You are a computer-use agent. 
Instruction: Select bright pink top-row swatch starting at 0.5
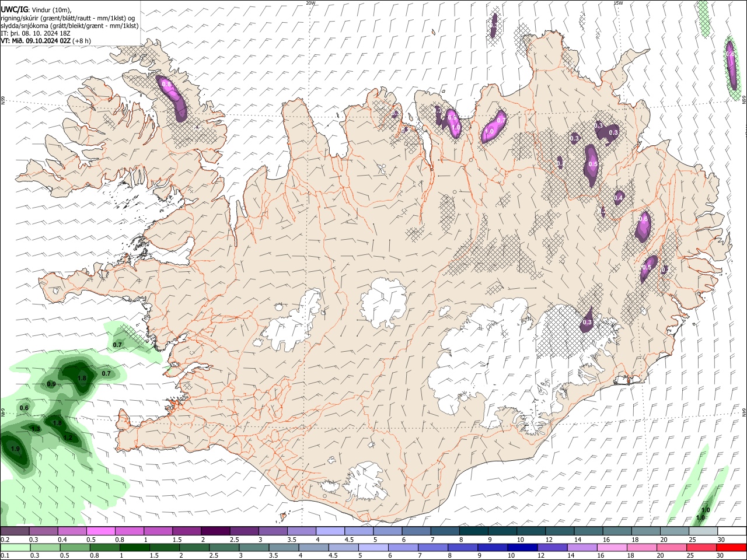point(101,531)
